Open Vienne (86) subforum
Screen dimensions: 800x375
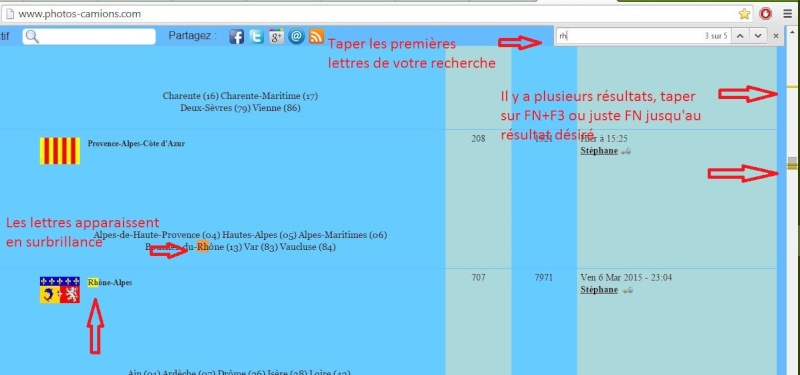277,108
